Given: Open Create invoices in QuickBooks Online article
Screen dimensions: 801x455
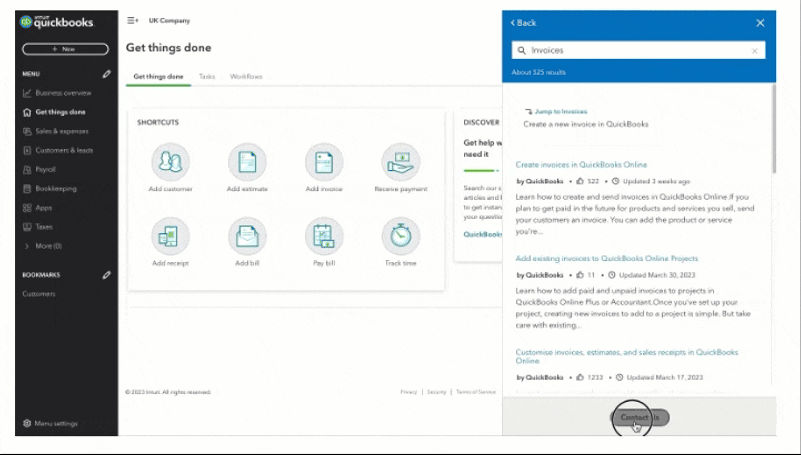Looking at the screenshot, I should [x=581, y=164].
